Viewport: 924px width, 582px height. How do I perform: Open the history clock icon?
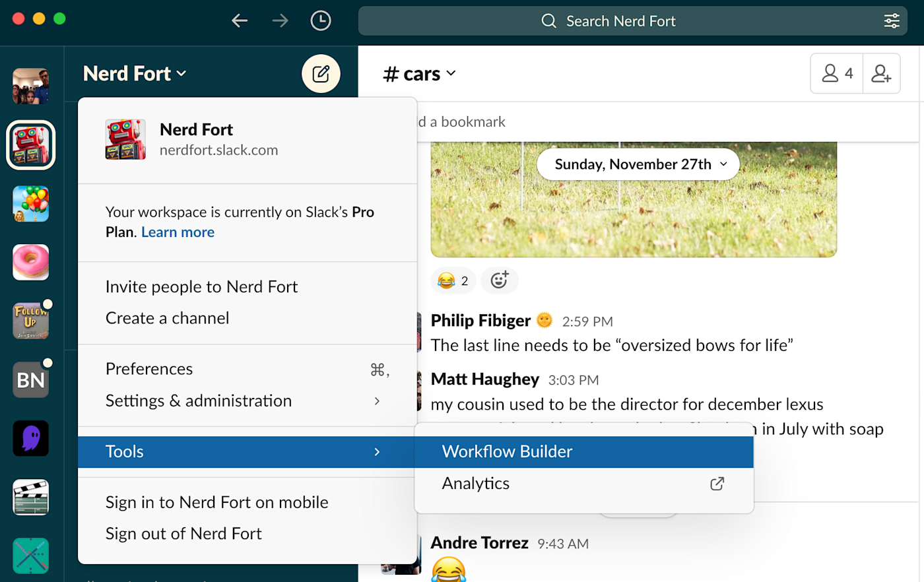[x=321, y=21]
